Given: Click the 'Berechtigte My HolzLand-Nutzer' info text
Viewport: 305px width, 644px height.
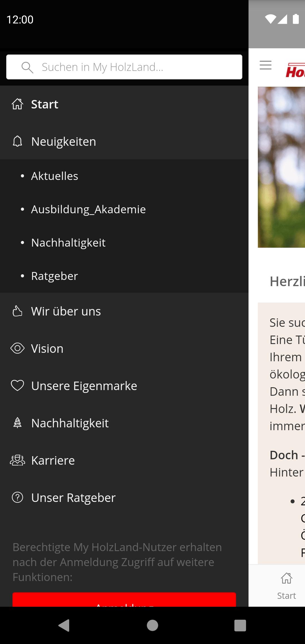Looking at the screenshot, I should 117,562.
